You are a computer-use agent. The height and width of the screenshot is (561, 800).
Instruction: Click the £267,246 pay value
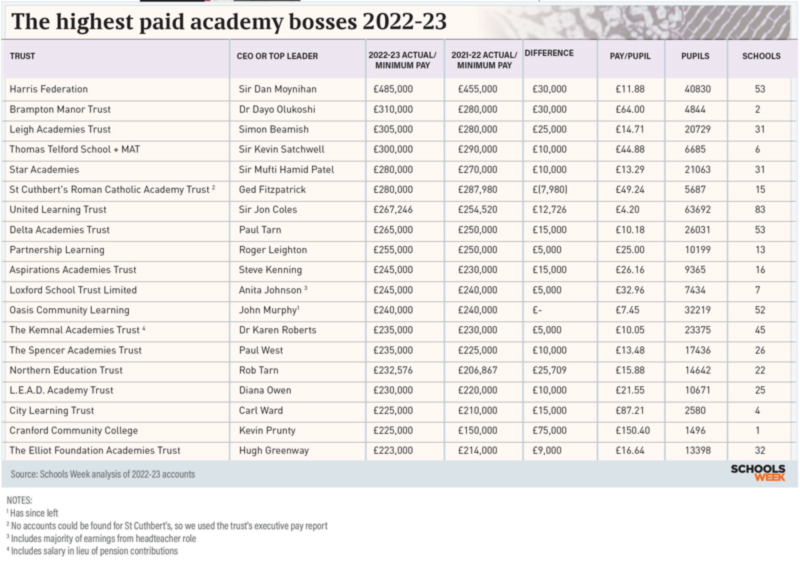(x=393, y=210)
